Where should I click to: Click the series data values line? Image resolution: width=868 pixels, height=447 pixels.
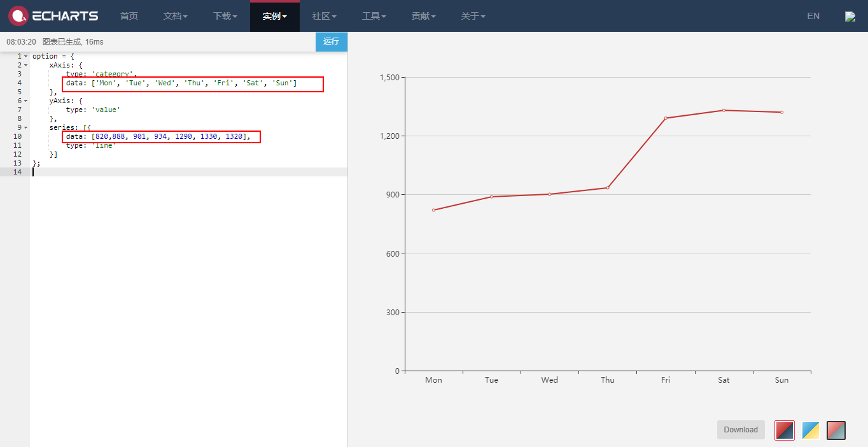[158, 136]
